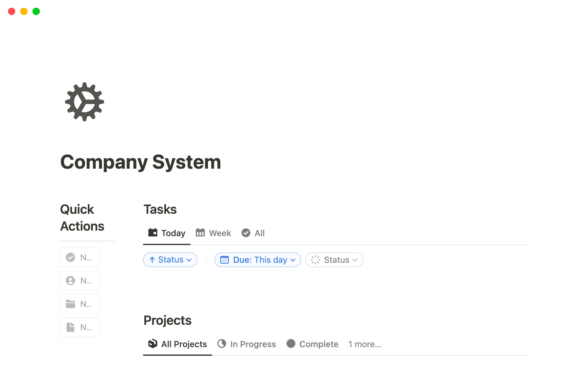
Task: Select the All tasks view
Action: (x=259, y=233)
